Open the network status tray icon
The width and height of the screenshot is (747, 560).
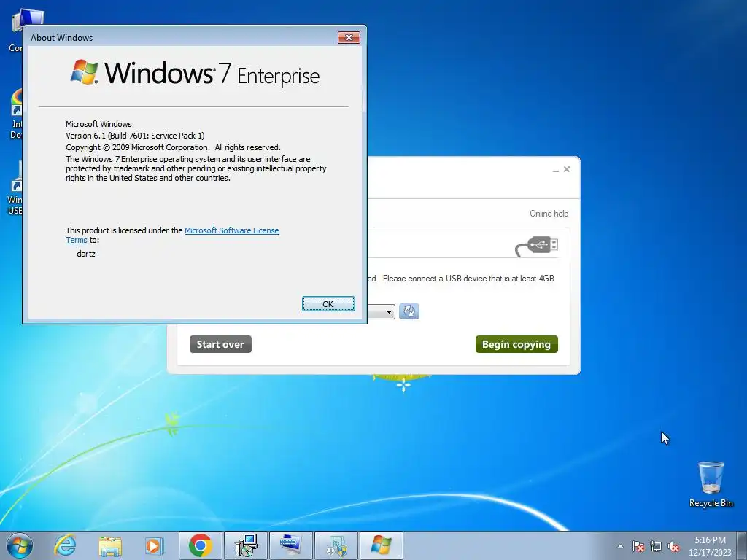point(656,546)
